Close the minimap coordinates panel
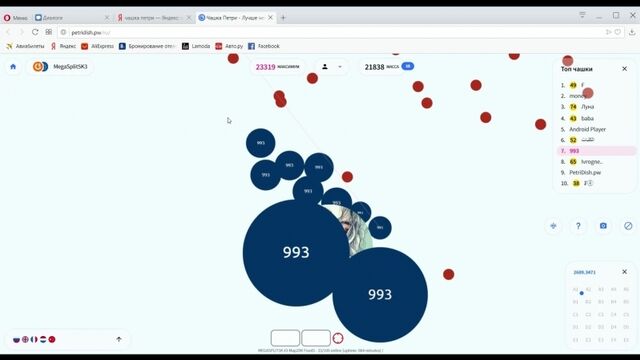 click(x=624, y=272)
